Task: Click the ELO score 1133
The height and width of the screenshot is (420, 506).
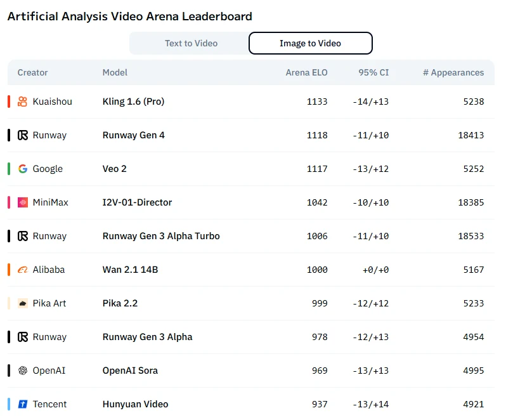Action: (x=317, y=102)
